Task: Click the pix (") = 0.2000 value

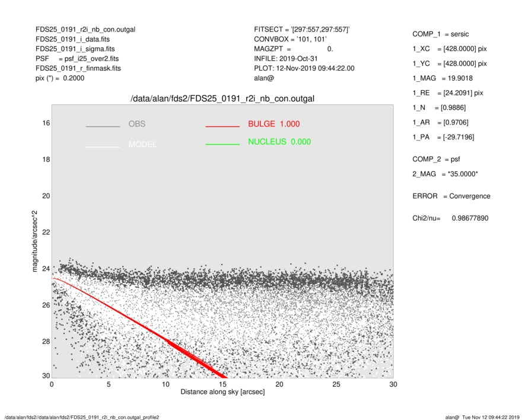Action: [60, 78]
